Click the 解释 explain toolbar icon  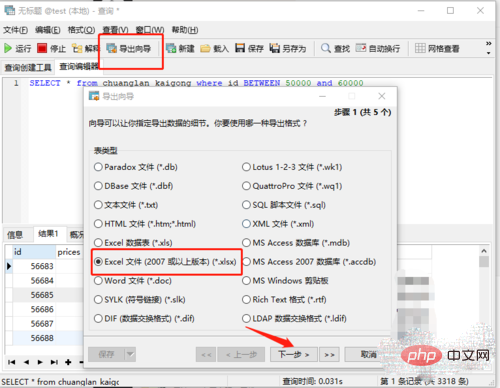coord(85,49)
